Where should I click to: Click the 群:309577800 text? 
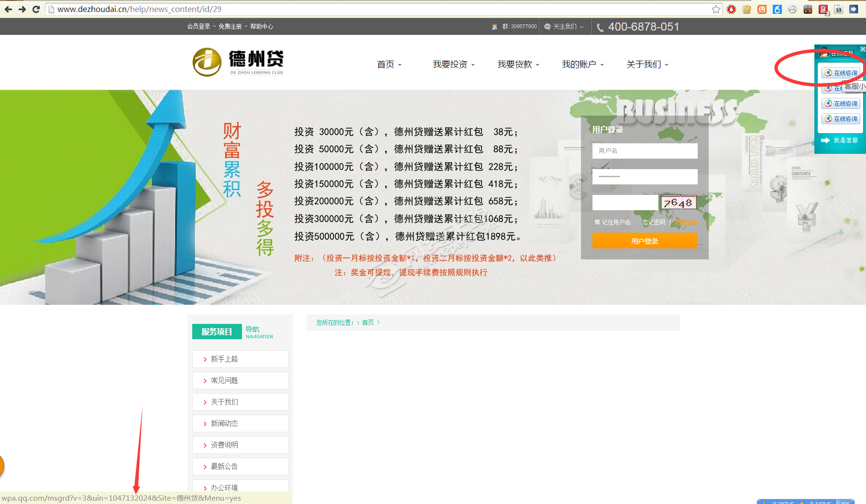(519, 27)
